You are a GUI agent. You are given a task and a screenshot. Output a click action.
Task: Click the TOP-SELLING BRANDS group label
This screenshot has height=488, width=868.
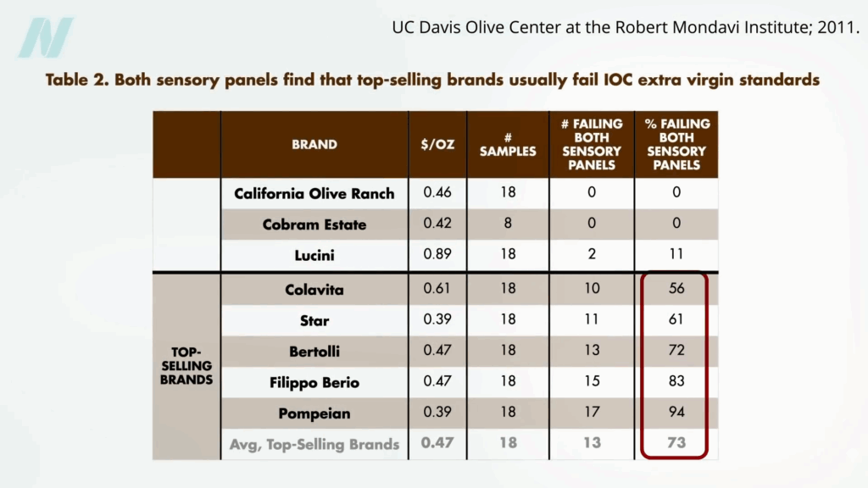click(186, 366)
